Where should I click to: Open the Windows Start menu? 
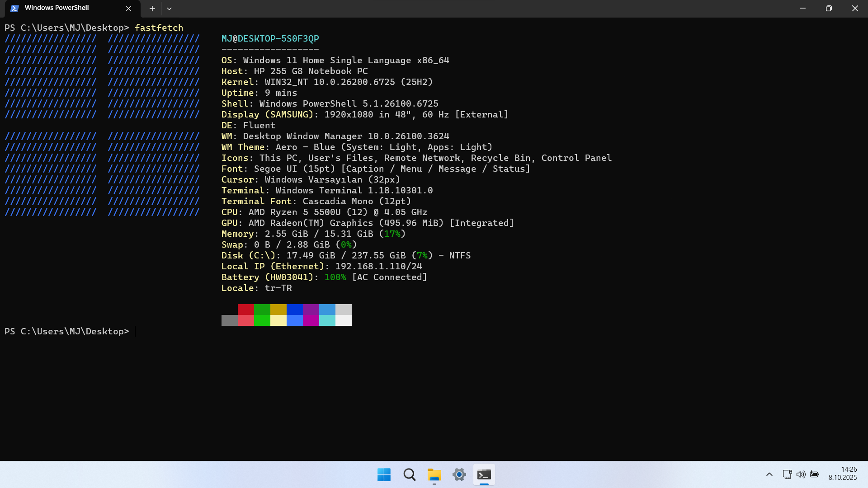pyautogui.click(x=384, y=475)
